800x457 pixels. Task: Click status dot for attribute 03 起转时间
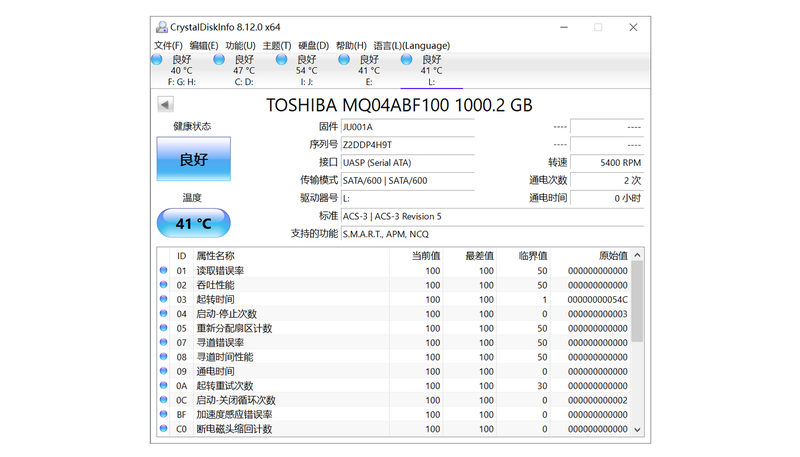[x=163, y=299]
